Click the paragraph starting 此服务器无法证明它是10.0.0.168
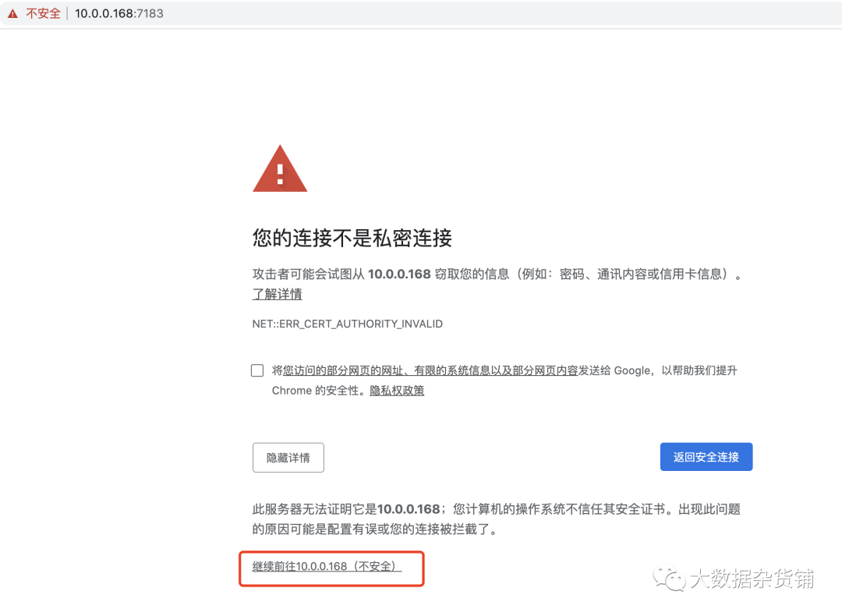This screenshot has width=842, height=616. (x=497, y=519)
